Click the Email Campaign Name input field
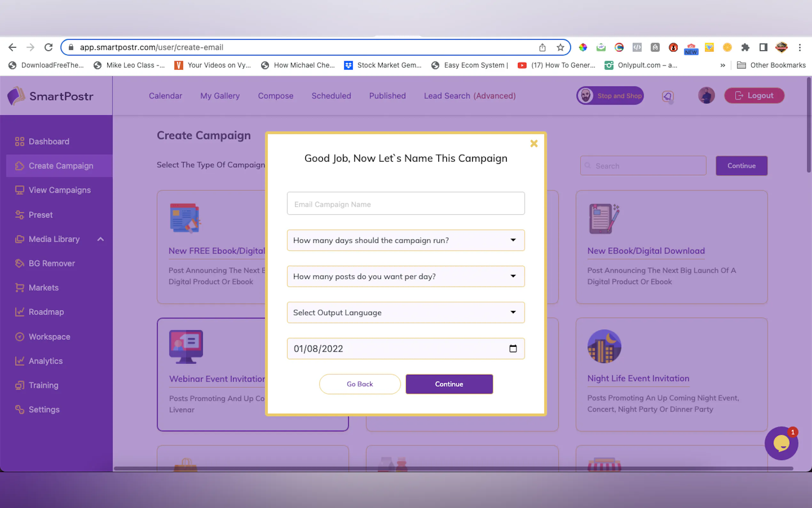Image resolution: width=812 pixels, height=508 pixels. point(405,203)
